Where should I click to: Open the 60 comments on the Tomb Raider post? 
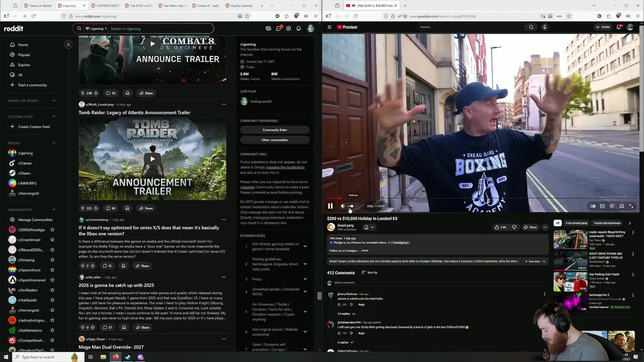coord(111,208)
